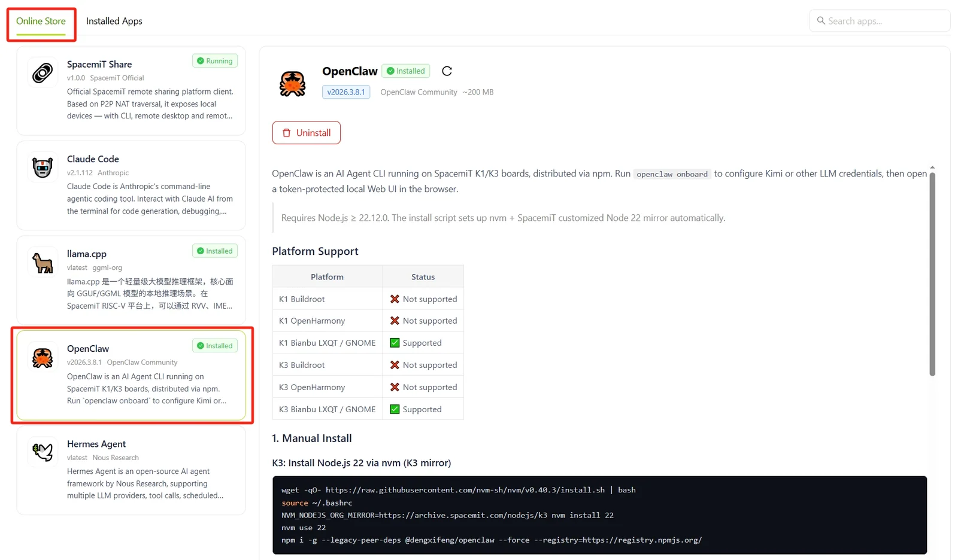Click the 'Anthropic' author label on Claude Code
Screen dimensions: 958x560
(x=113, y=173)
